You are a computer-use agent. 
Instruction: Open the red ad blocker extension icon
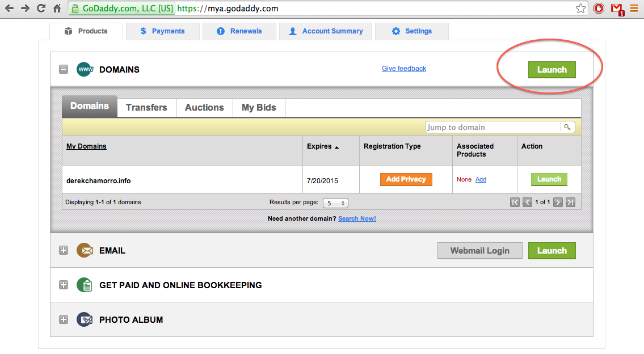point(599,8)
